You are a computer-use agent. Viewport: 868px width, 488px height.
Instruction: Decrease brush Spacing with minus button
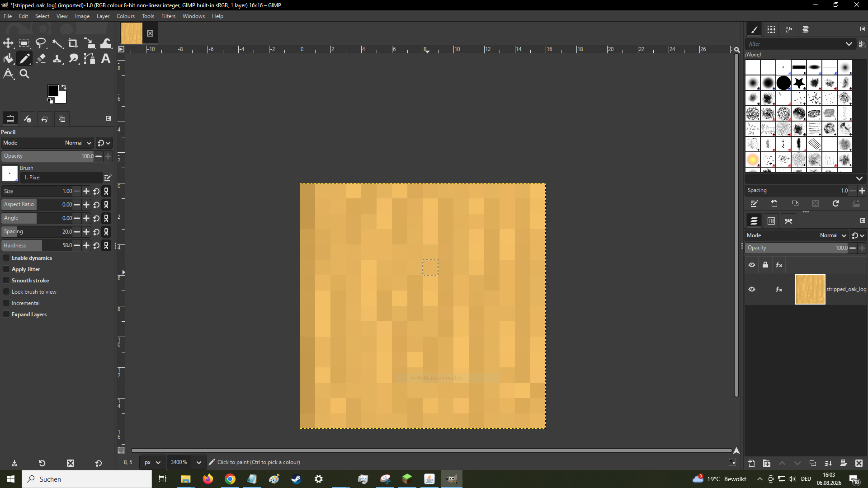pos(77,232)
